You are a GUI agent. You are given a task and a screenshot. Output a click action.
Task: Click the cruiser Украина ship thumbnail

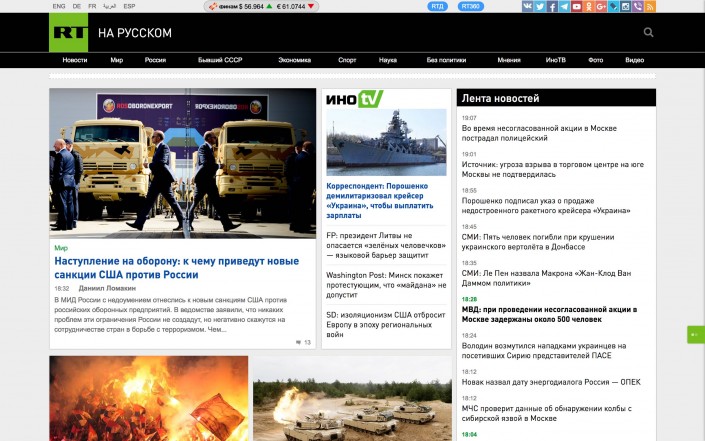pos(386,142)
